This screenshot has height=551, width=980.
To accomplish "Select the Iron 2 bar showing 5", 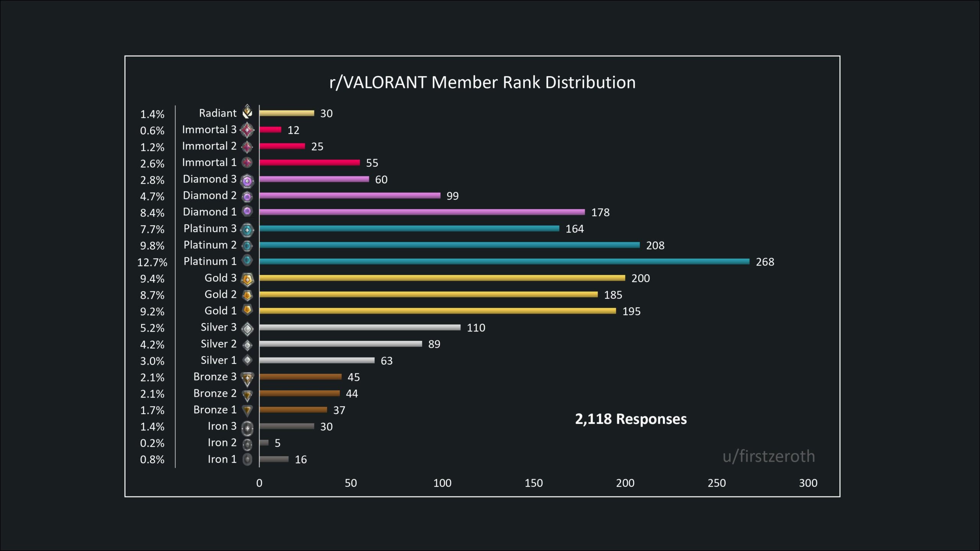I will click(x=264, y=443).
